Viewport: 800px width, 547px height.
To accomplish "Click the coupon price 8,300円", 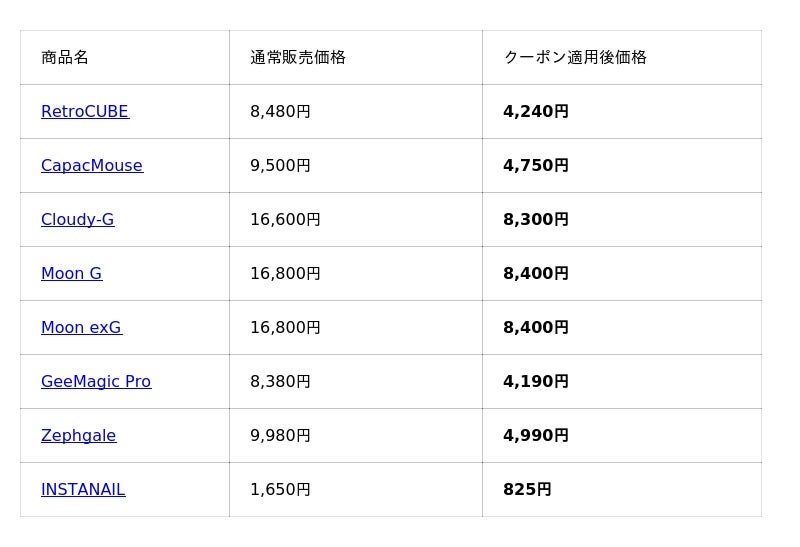I will [536, 220].
